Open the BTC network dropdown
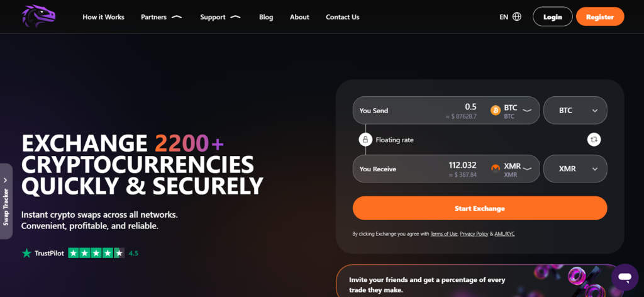This screenshot has width=644, height=297. [575, 111]
